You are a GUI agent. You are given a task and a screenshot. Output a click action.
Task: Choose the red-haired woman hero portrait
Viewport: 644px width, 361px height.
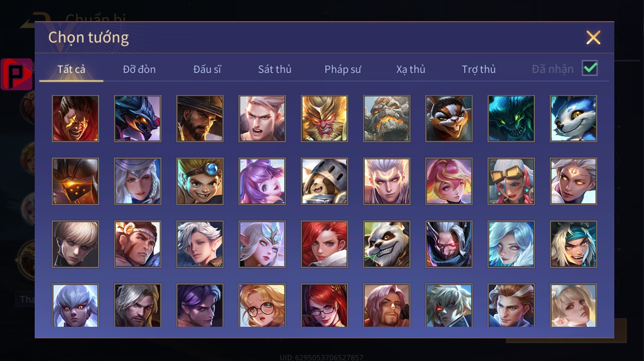tap(325, 244)
